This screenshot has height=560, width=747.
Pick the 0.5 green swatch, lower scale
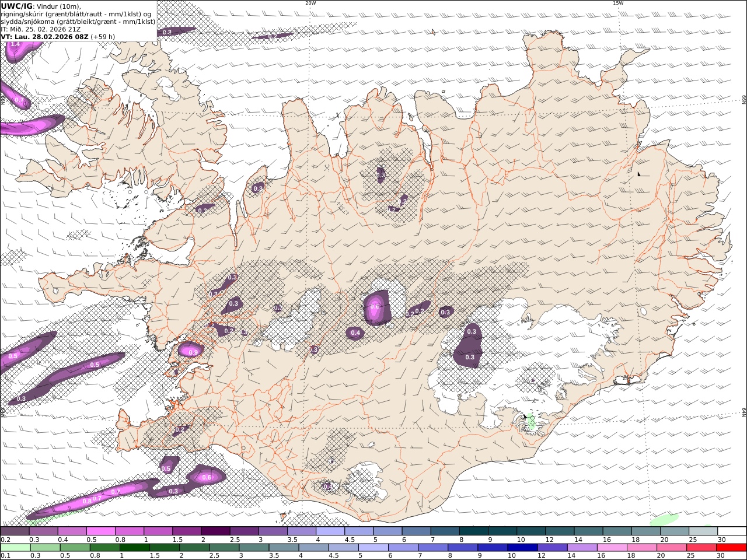(x=75, y=548)
